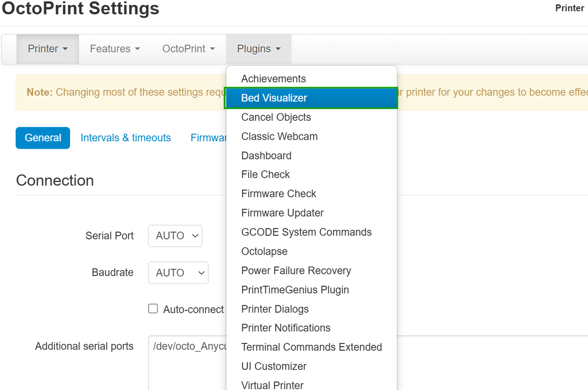
Task: Choose GCODE System Commands entry
Action: tap(312, 232)
